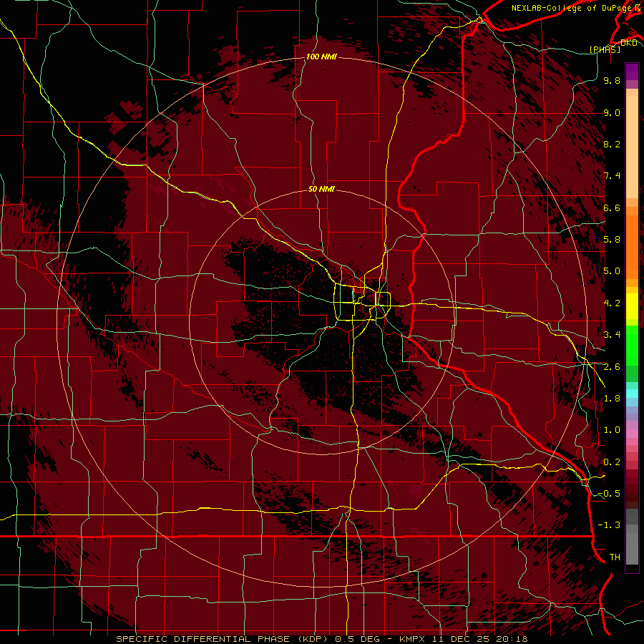Click the yellow segment of the color bar
Viewport: 644px width, 644px height.
click(x=632, y=306)
